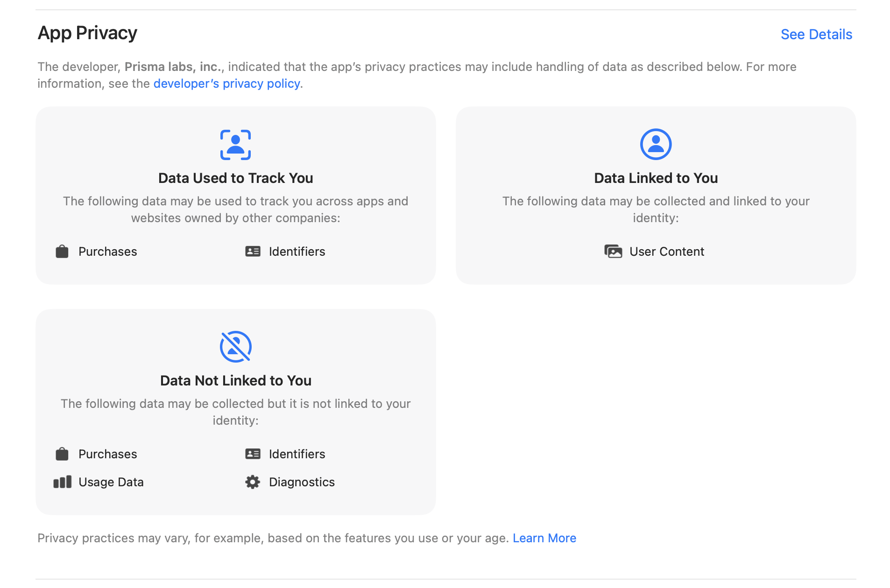Image resolution: width=890 pixels, height=588 pixels.
Task: Select the Data Linked to You heading
Action: pyautogui.click(x=656, y=178)
